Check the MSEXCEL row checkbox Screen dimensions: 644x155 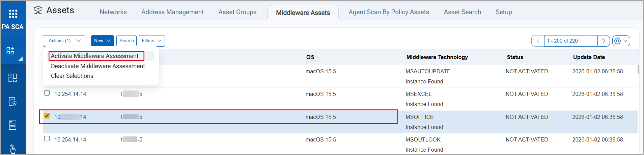[47, 93]
